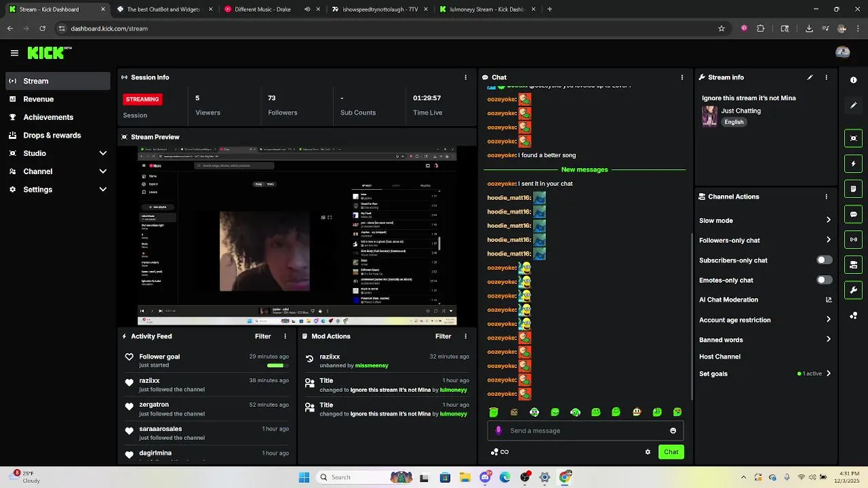Click the infinity icon below the message box
Image resolution: width=868 pixels, height=488 pixels.
pyautogui.click(x=505, y=452)
